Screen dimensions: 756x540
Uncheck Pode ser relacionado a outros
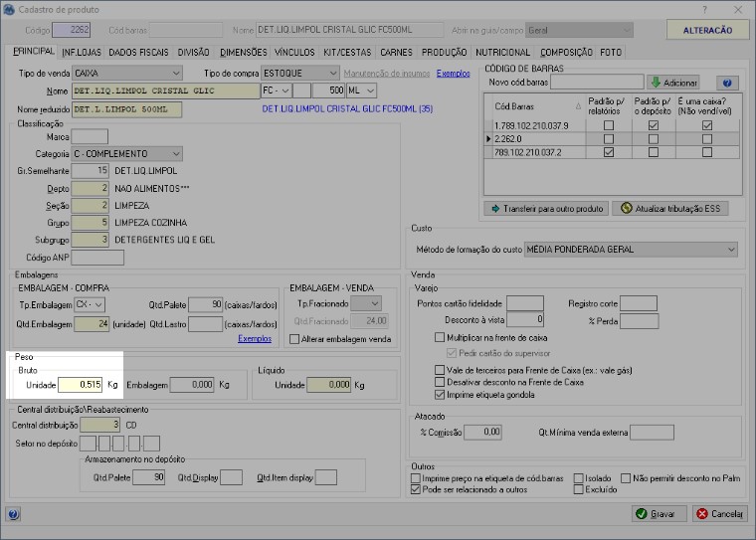pyautogui.click(x=416, y=489)
